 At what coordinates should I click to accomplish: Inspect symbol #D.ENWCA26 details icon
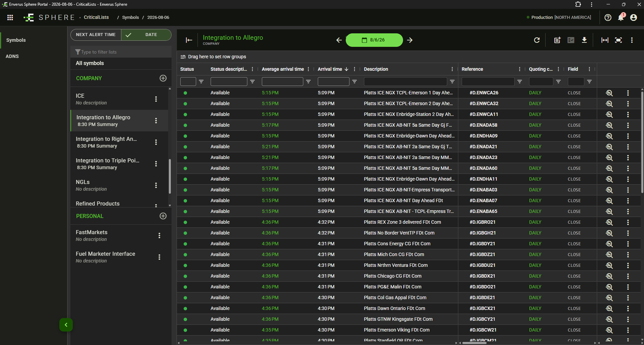(x=609, y=93)
